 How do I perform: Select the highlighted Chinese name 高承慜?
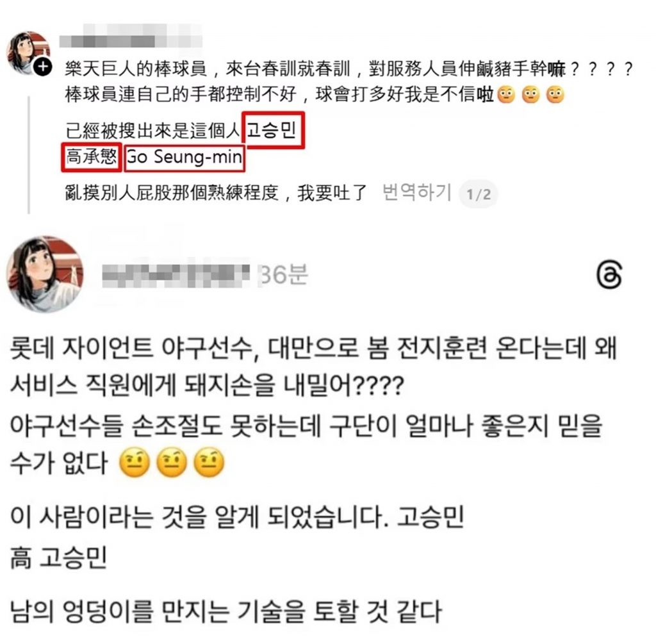(92, 157)
